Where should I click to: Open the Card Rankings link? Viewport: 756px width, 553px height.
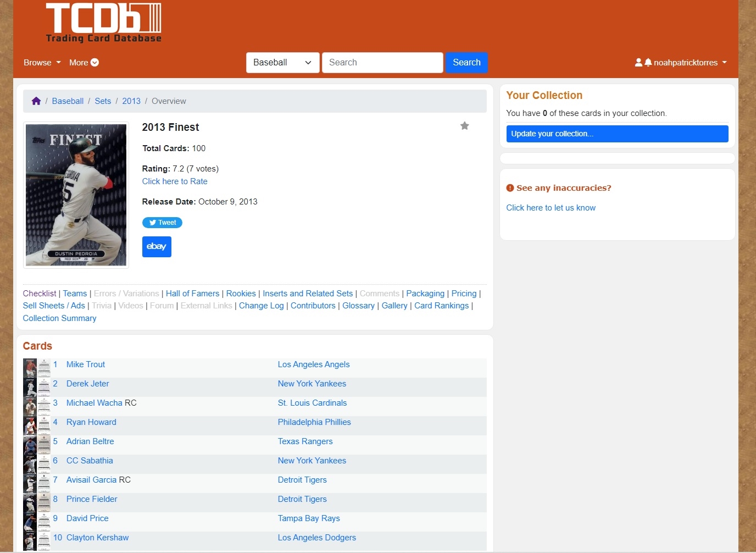(x=441, y=306)
